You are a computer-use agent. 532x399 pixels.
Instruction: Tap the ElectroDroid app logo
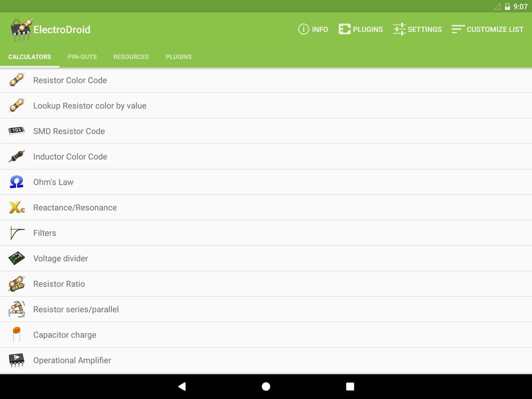click(21, 30)
